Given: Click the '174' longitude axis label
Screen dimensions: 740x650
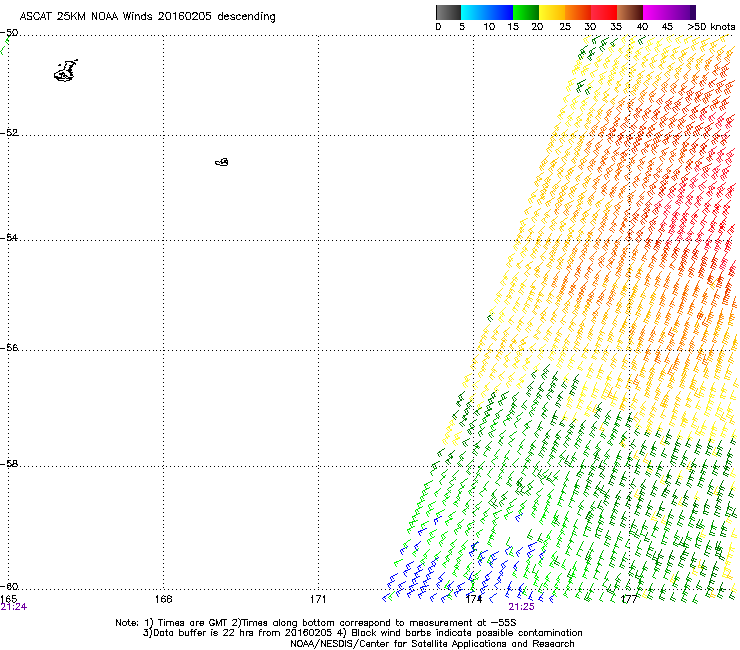Looking at the screenshot, I should (473, 599).
